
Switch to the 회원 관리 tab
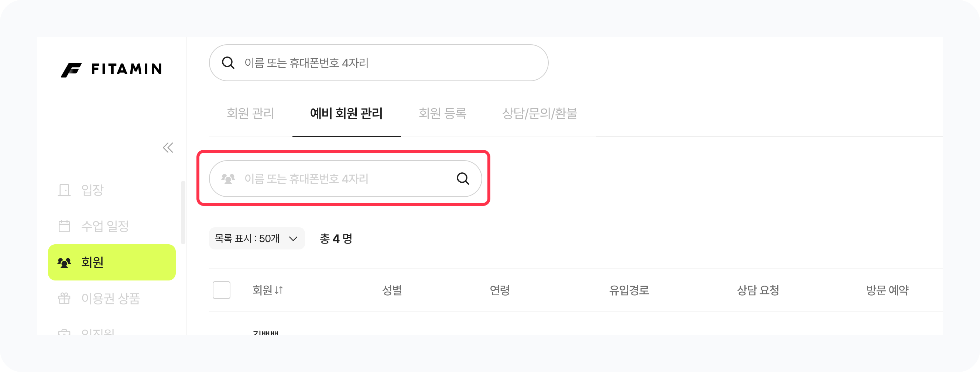250,113
